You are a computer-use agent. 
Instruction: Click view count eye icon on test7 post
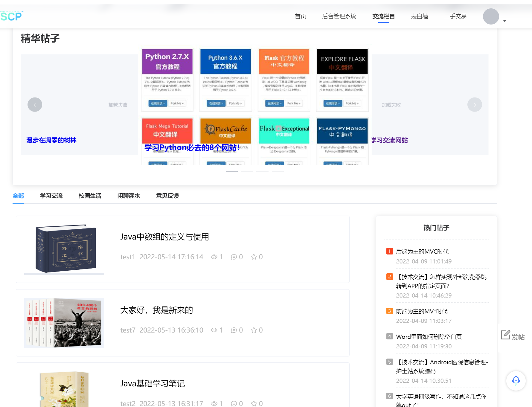coord(214,330)
